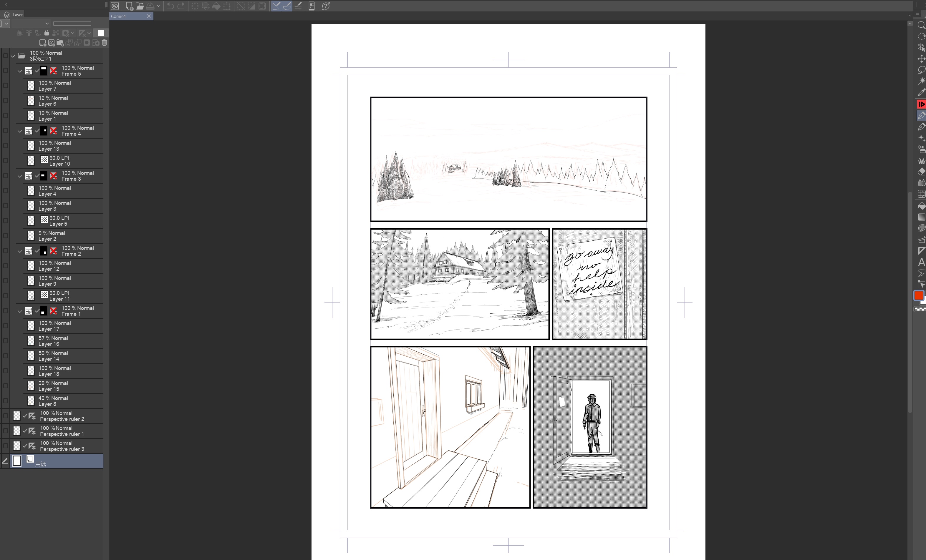Viewport: 926px width, 560px height.
Task: Open the Clip Studio launcher icon
Action: [115, 6]
